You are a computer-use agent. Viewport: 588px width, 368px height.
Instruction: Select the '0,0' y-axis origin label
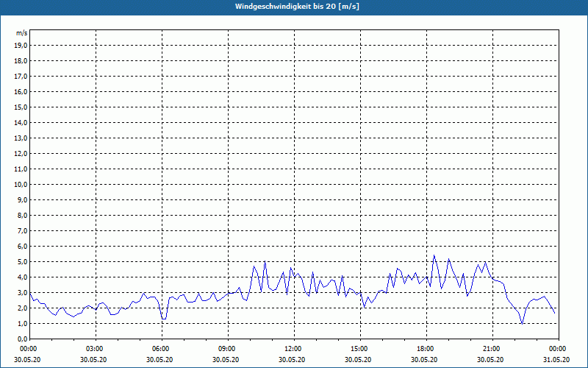coord(23,339)
